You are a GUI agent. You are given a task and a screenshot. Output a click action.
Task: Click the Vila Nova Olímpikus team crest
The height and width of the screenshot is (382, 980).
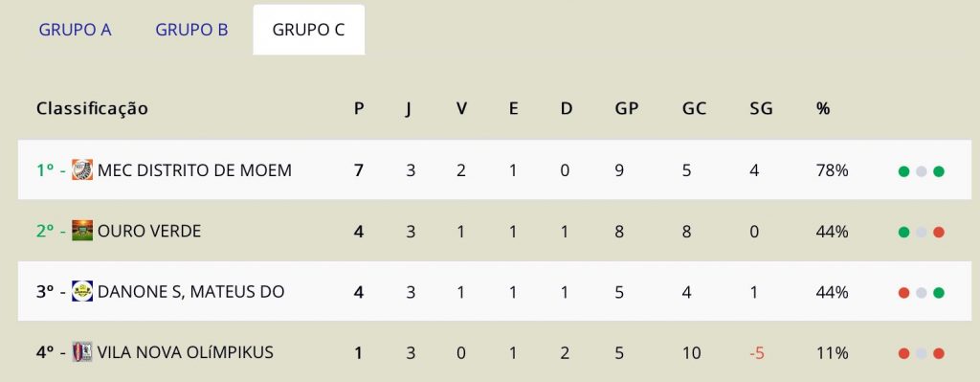click(x=82, y=352)
